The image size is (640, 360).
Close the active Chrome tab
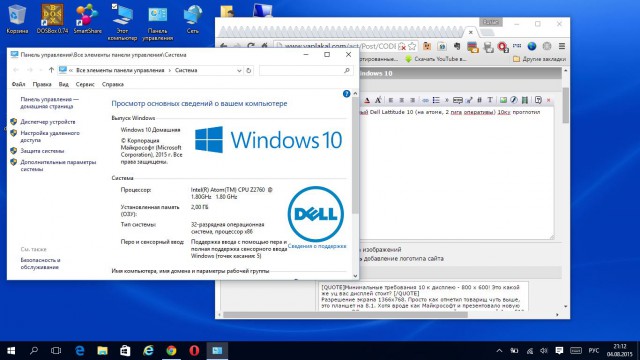[471, 32]
